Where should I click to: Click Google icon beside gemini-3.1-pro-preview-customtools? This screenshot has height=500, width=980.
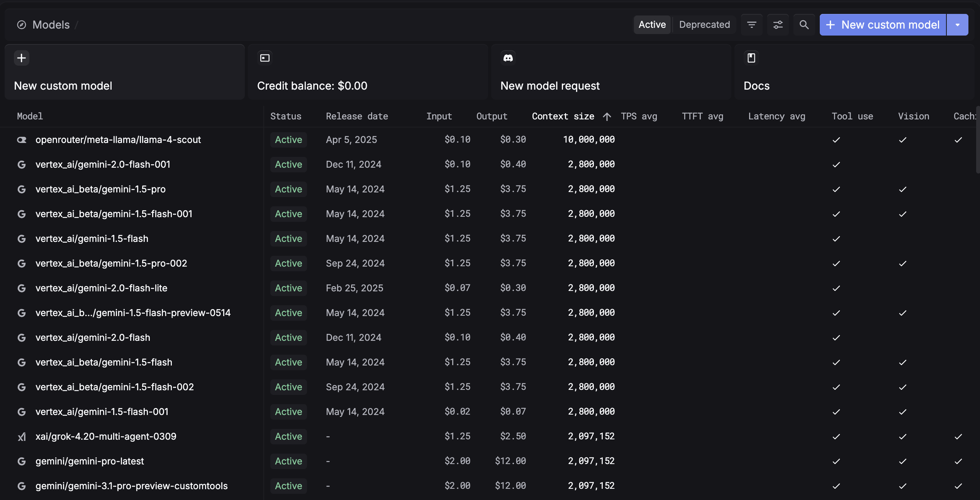[x=22, y=486]
